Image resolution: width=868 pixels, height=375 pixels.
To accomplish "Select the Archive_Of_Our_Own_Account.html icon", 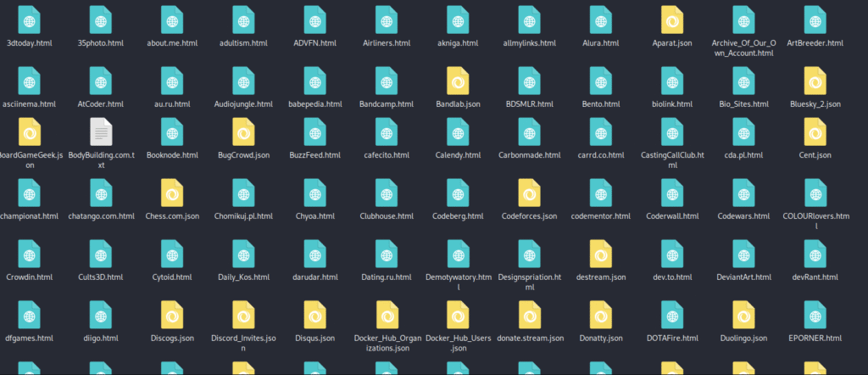I will coord(743,20).
